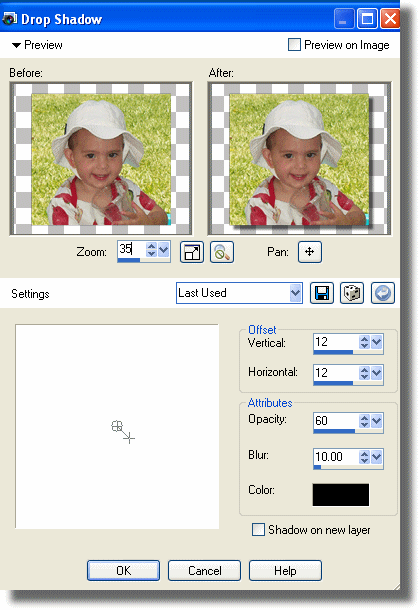Click the black shadow Color swatch
This screenshot has width=420, height=610.
[341, 494]
